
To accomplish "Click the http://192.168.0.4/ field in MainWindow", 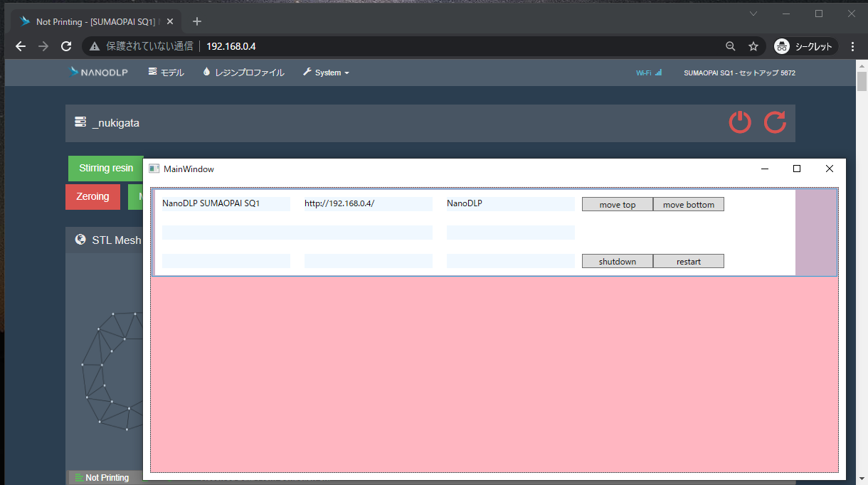I will tap(368, 204).
